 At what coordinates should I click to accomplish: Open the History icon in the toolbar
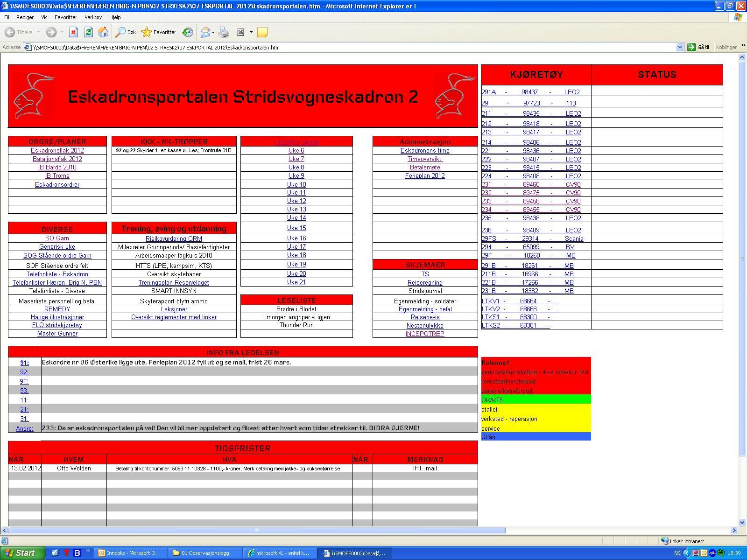(187, 32)
